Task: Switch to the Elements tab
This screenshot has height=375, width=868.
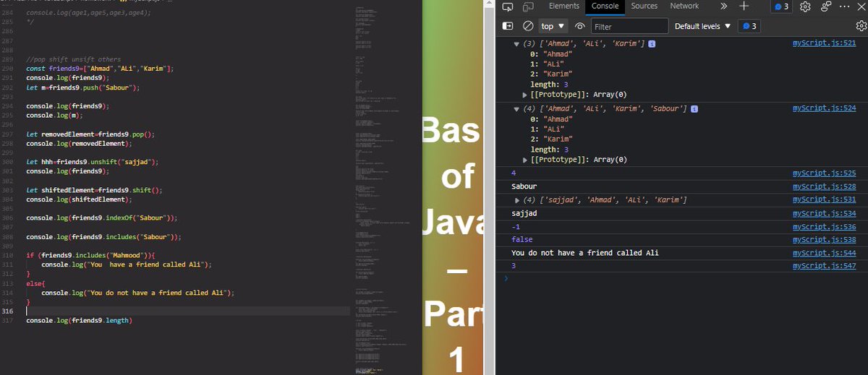Action: click(x=564, y=6)
